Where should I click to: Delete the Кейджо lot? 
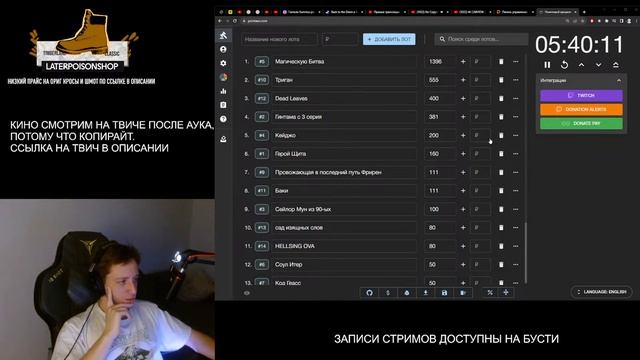click(x=501, y=136)
